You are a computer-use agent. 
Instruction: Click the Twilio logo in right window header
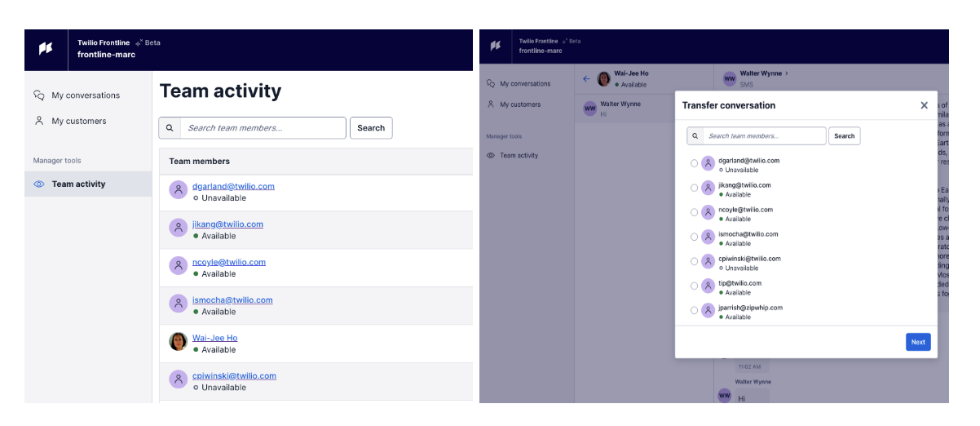[495, 46]
